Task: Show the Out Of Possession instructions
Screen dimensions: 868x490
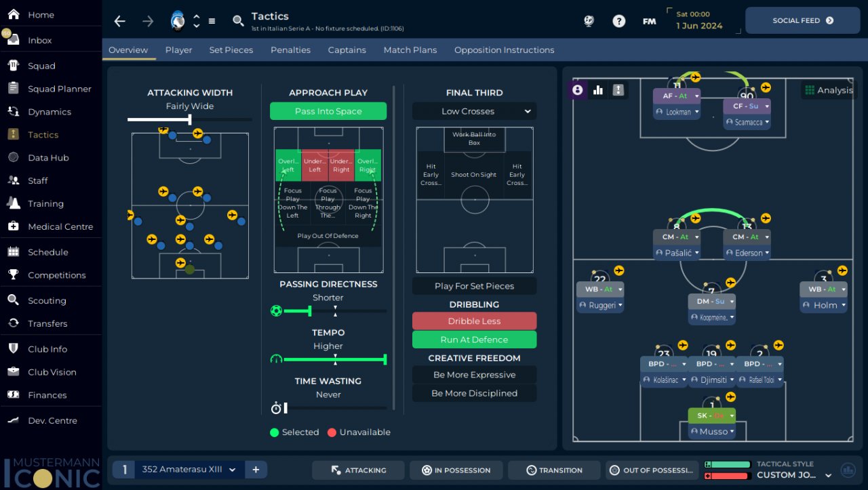Action: pos(652,470)
